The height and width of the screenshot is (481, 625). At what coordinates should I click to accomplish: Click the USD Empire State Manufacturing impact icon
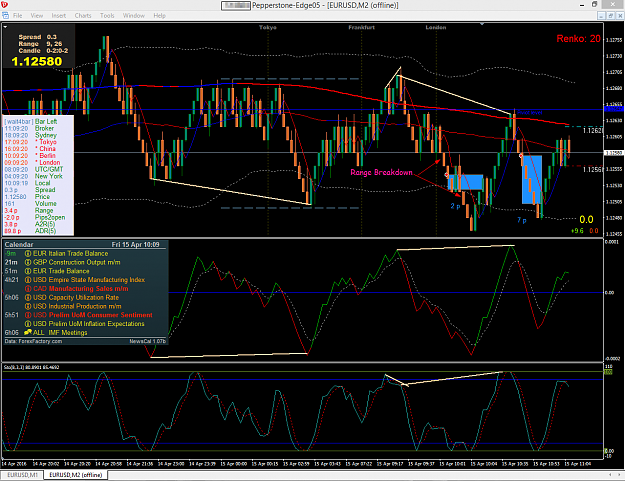pyautogui.click(x=28, y=280)
